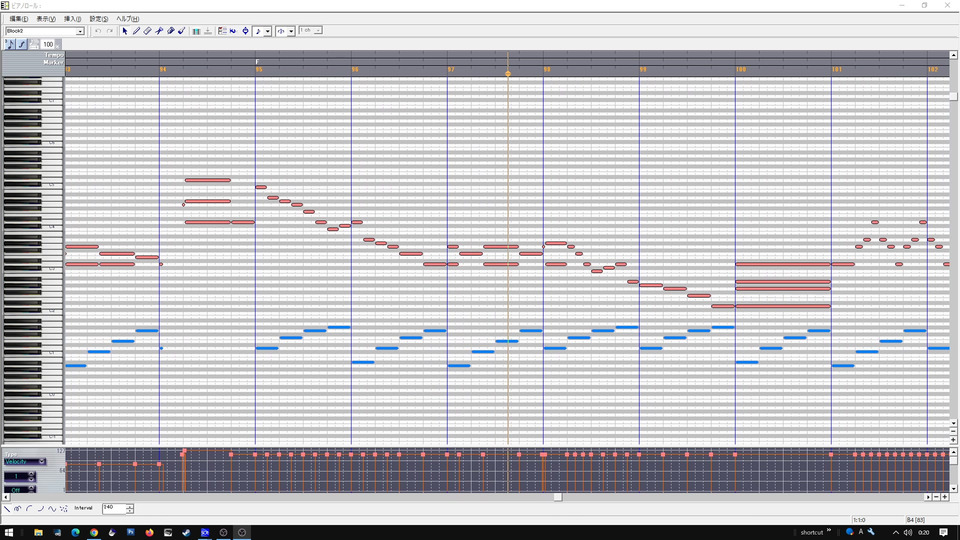Viewport: 960px width, 540px height.
Task: Open Chrome from the Windows taskbar
Action: [94, 533]
